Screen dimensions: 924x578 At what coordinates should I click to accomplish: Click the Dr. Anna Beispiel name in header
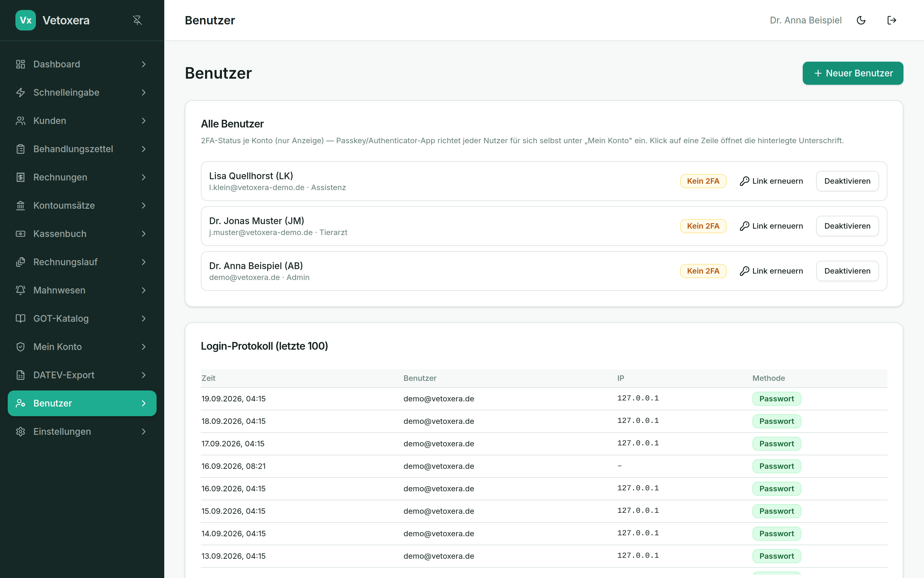805,20
